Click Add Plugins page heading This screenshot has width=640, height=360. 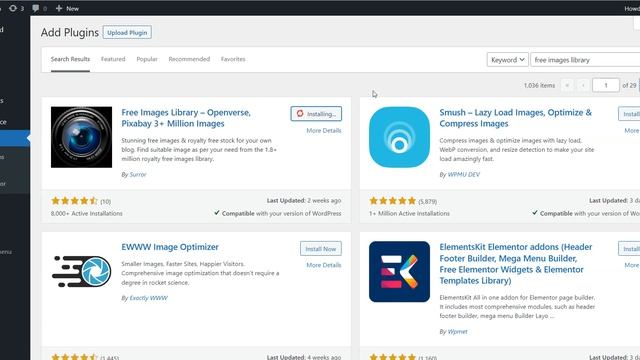[70, 32]
